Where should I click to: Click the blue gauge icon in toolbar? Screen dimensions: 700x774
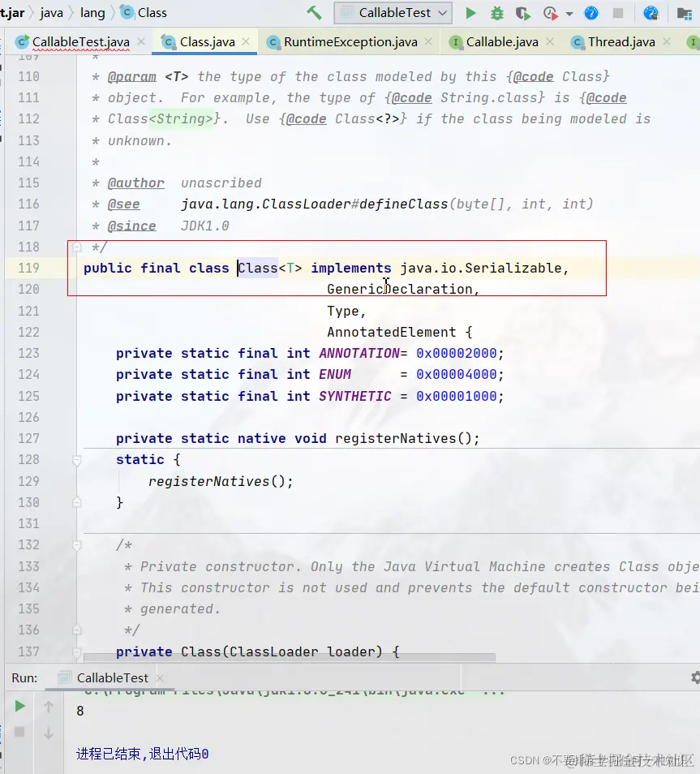(x=590, y=13)
